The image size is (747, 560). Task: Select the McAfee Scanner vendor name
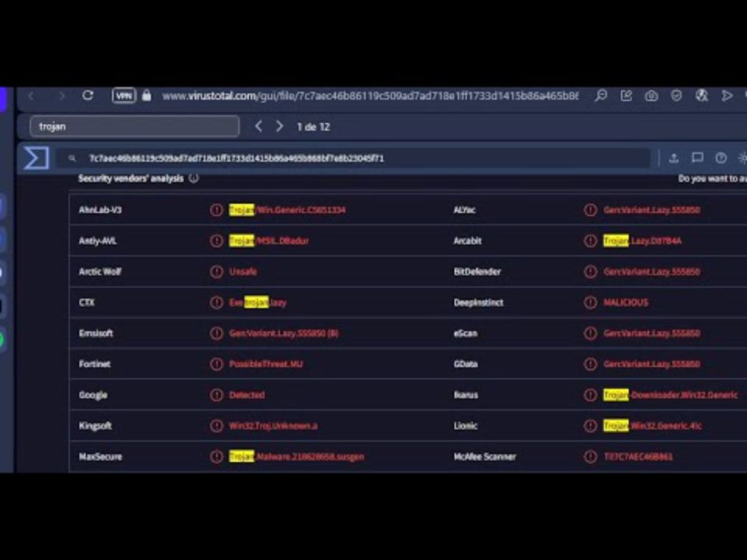click(x=485, y=456)
